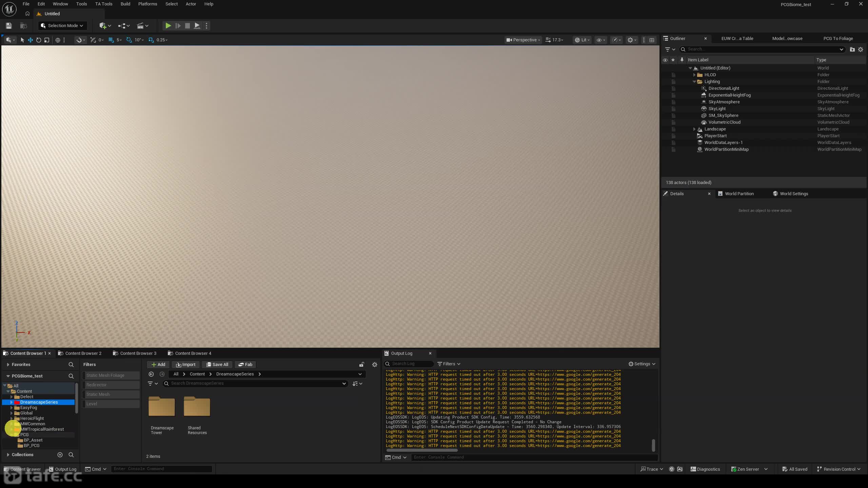Screen dimensions: 868x488
Task: Lock the Content Browser padlock icon
Action: [x=362, y=365]
